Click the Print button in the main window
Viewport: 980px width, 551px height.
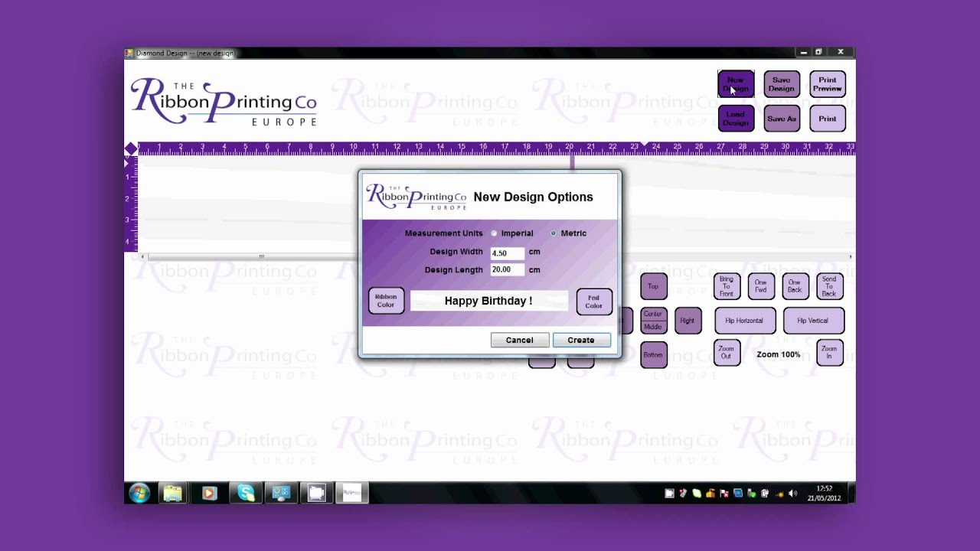828,119
